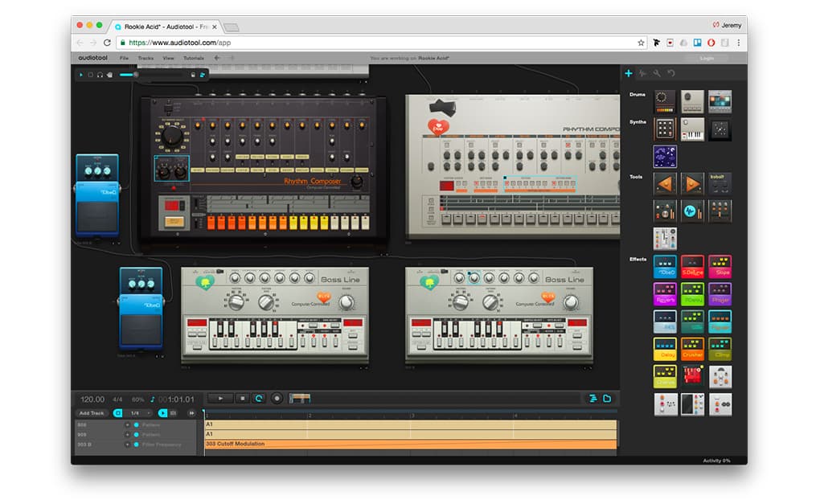Toggle the headphone monitoring icon in the top toolbar

point(100,75)
